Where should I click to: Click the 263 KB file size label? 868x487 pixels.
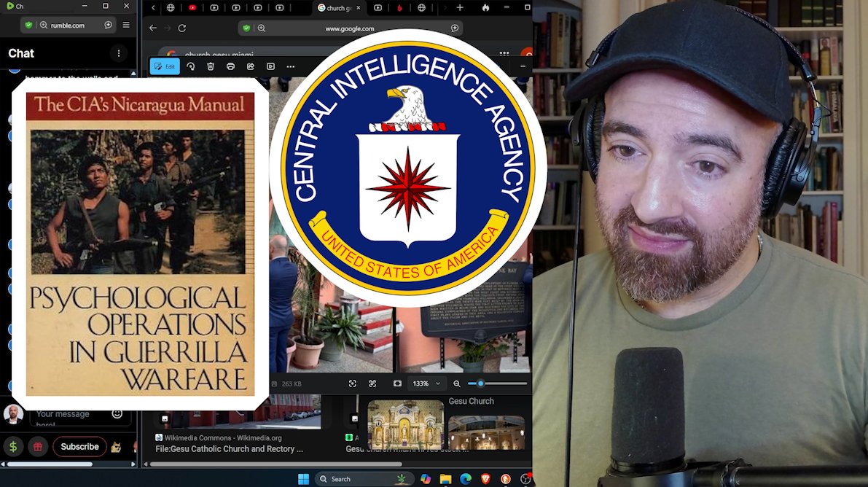pos(292,384)
